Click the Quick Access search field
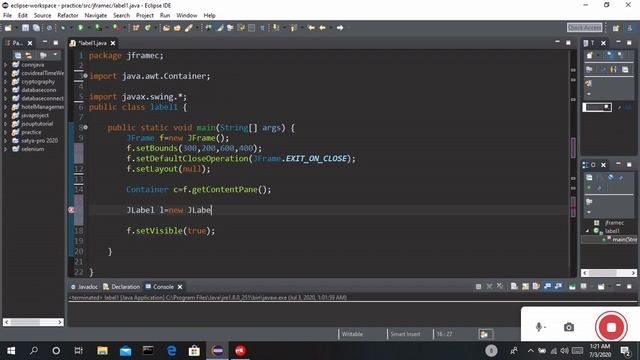The image size is (640, 360). pyautogui.click(x=584, y=28)
